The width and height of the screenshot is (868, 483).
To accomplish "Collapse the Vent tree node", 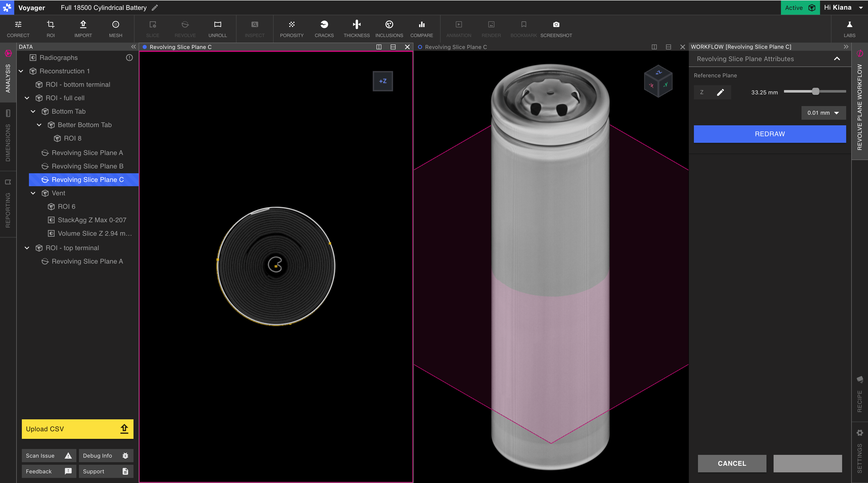I will coord(33,193).
